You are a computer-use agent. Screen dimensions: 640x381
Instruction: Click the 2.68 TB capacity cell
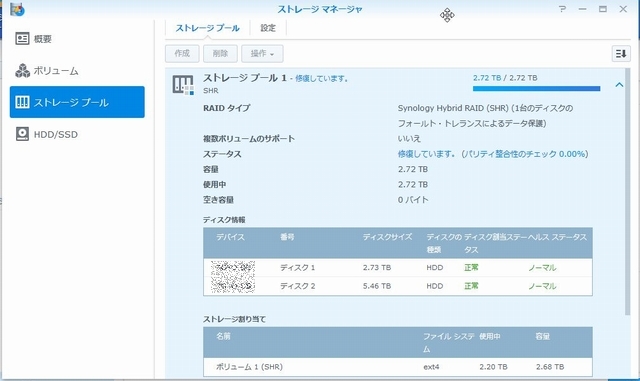point(550,367)
